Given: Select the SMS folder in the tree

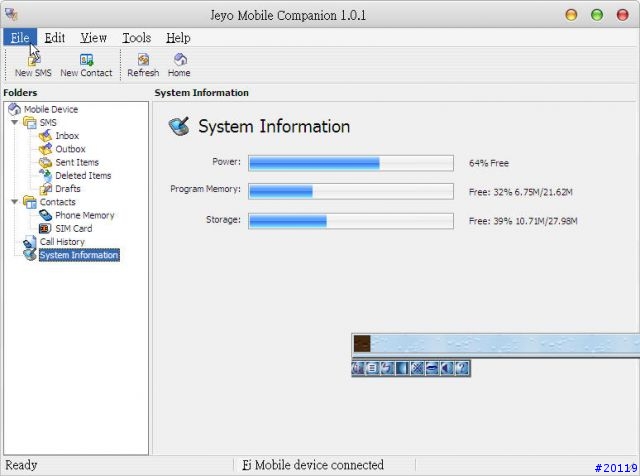Looking at the screenshot, I should tap(48, 122).
